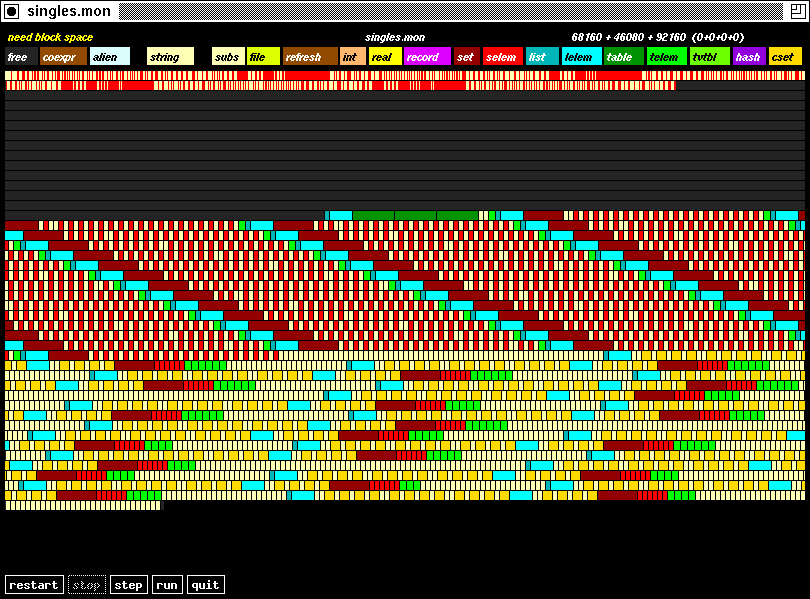
Task: Quit the memory monitor
Action: (x=205, y=585)
